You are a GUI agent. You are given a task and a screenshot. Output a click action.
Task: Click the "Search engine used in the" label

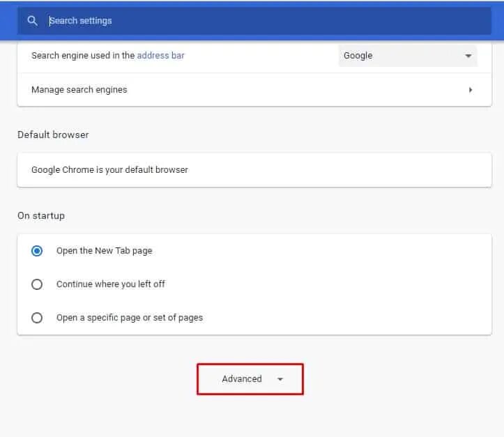click(x=83, y=55)
